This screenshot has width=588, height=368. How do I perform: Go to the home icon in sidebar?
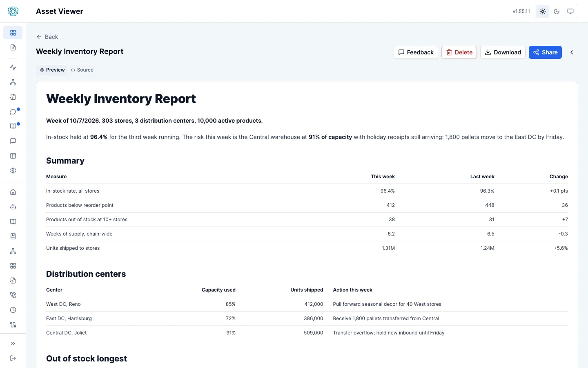click(13, 192)
